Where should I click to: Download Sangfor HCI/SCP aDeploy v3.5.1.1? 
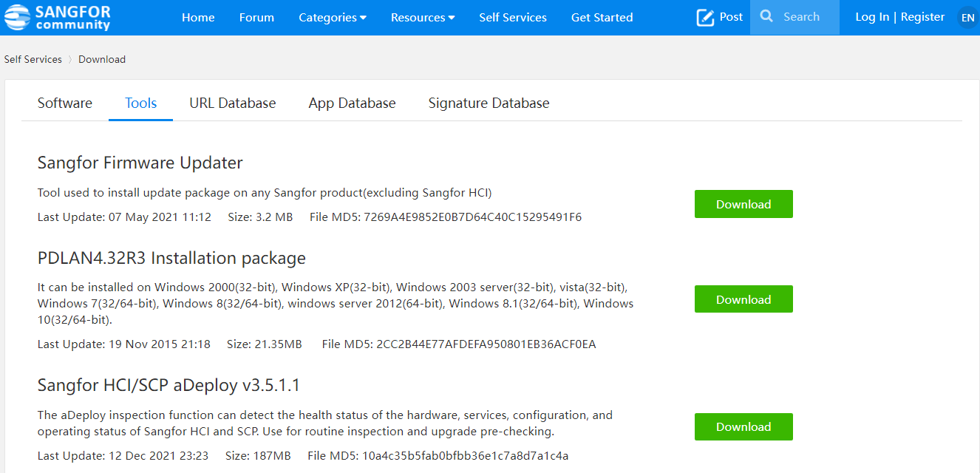coord(743,427)
